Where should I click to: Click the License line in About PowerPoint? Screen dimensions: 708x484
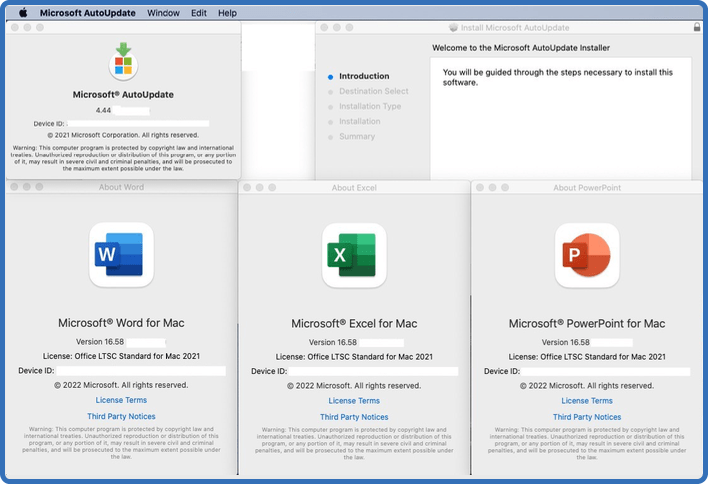click(x=587, y=357)
